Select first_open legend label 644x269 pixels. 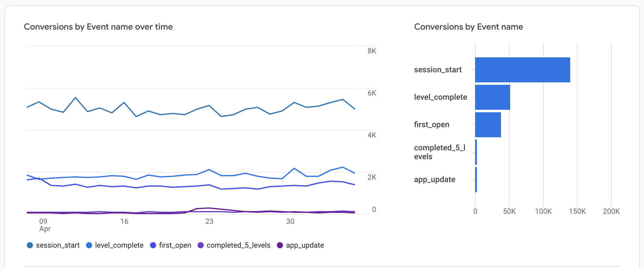tap(175, 245)
